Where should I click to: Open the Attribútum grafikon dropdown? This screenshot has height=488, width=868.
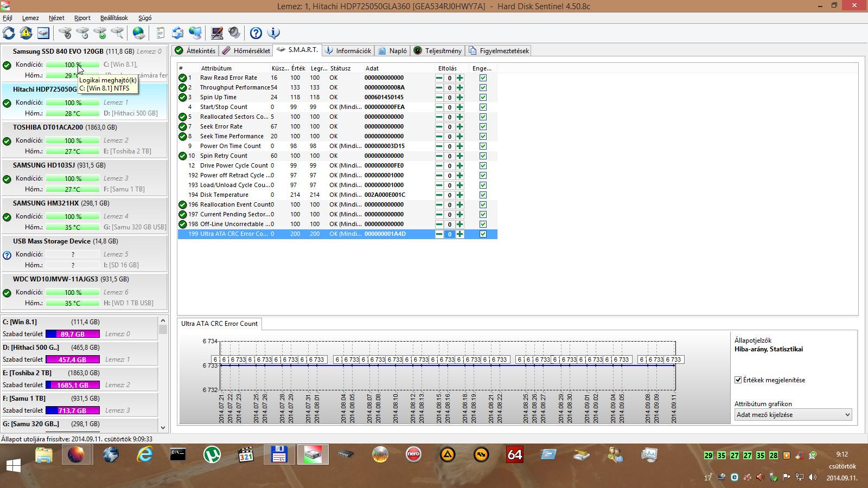793,415
